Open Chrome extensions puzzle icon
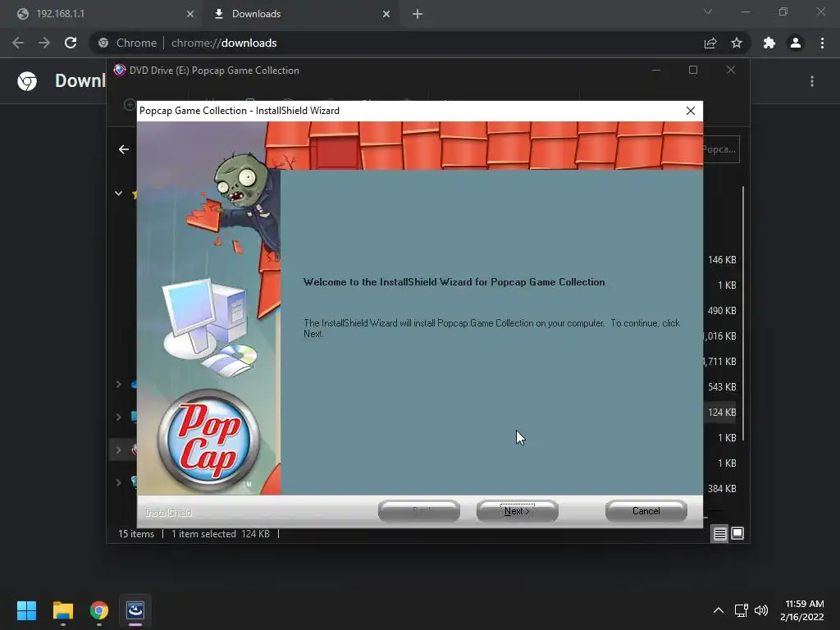Viewport: 840px width, 630px height. [x=769, y=43]
